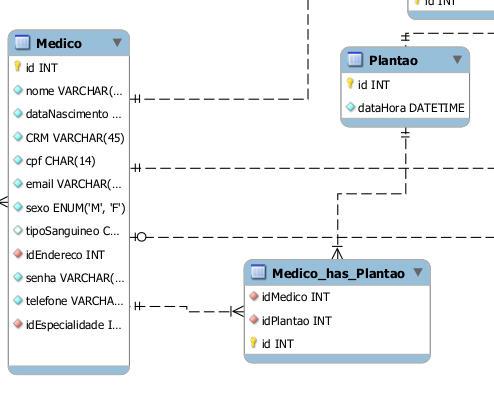Click the foreign key icon beside idMedico INT
The height and width of the screenshot is (396, 494).
point(254,296)
